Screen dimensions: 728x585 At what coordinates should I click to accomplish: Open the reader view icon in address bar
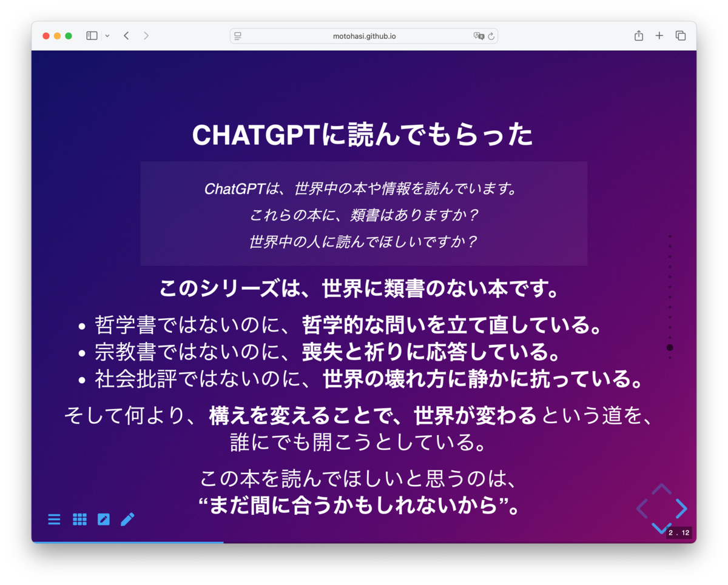tap(238, 36)
